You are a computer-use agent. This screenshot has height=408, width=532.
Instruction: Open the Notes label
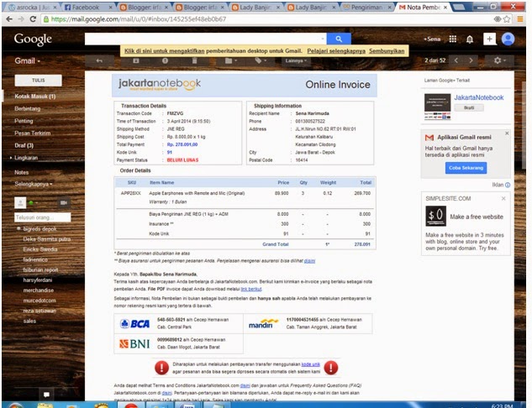coord(21,172)
